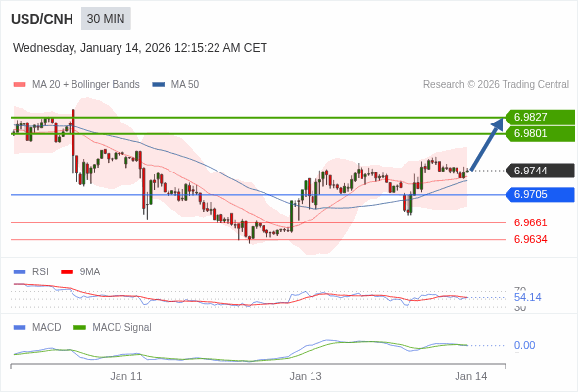This screenshot has height=392, width=578.
Task: Click the MACD Signal legend label
Action: (121, 328)
